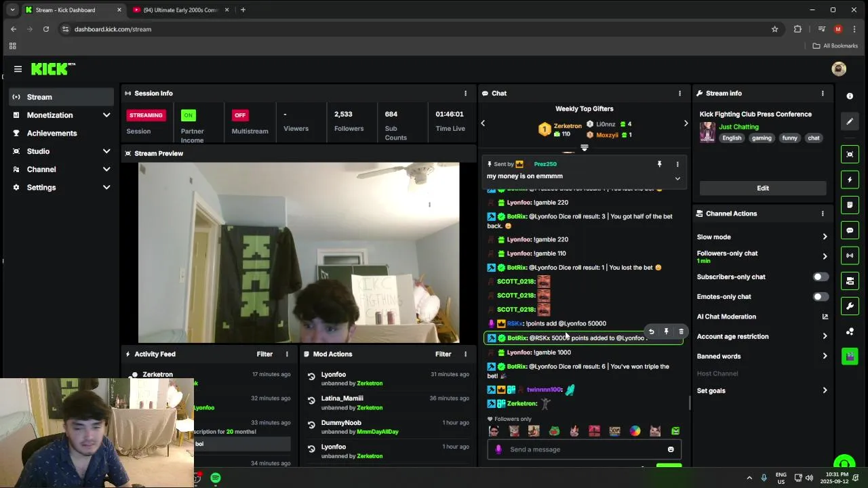The width and height of the screenshot is (868, 488).
Task: Bookmark this page with the star icon
Action: tap(774, 29)
